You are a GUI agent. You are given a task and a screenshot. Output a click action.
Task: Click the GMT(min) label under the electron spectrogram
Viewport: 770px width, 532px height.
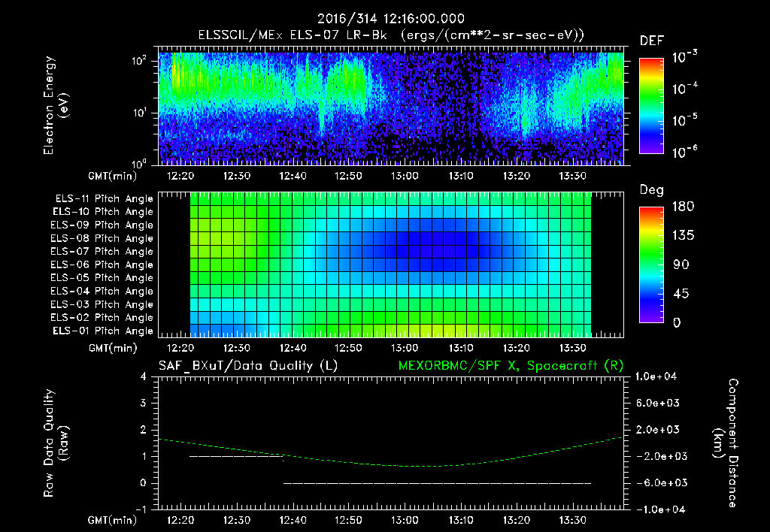(113, 176)
